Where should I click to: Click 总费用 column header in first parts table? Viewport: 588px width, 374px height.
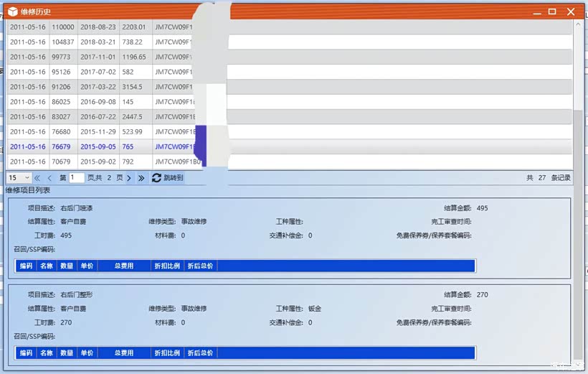click(123, 266)
